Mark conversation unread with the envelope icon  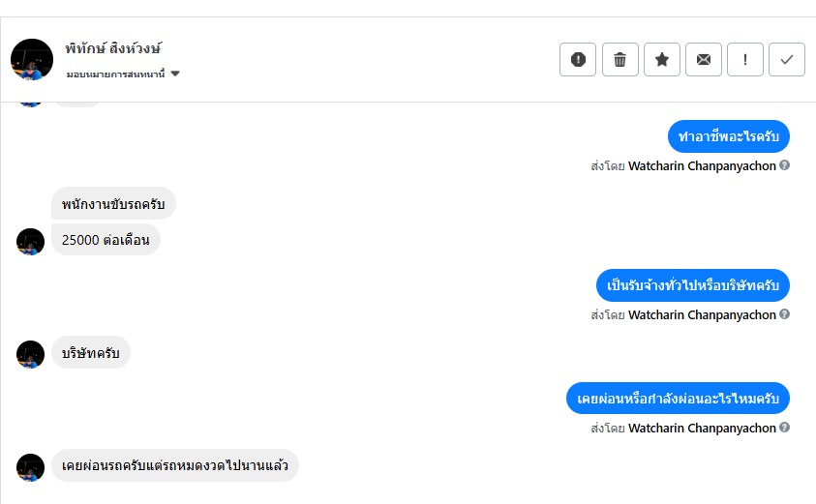tap(704, 60)
